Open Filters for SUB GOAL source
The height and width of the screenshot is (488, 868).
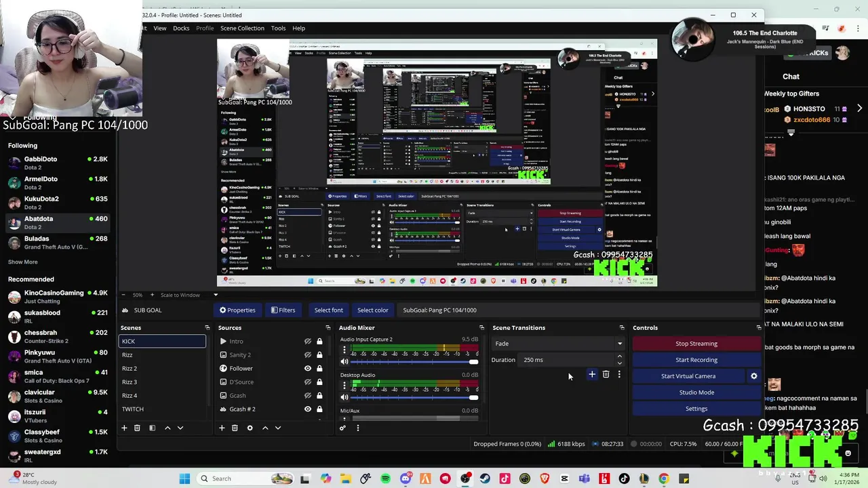(283, 310)
